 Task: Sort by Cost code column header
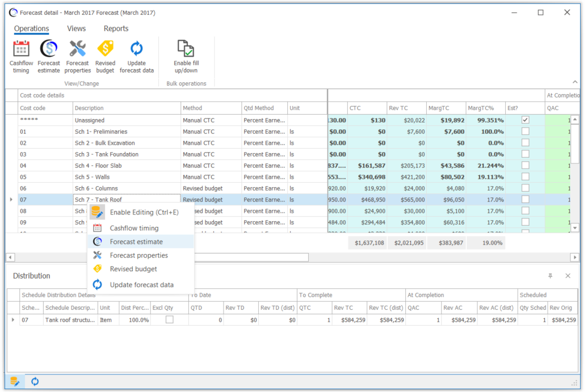click(x=45, y=108)
